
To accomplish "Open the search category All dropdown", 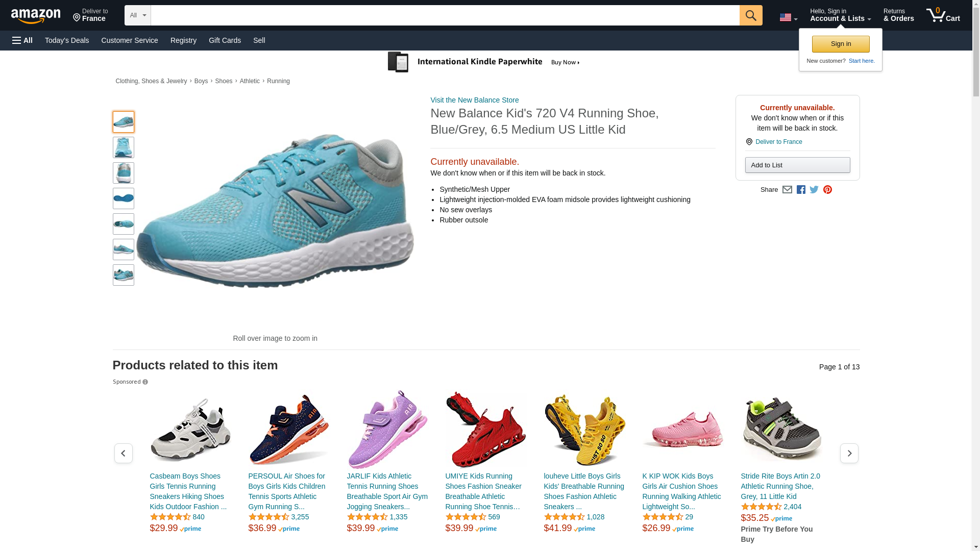I will click(x=138, y=15).
